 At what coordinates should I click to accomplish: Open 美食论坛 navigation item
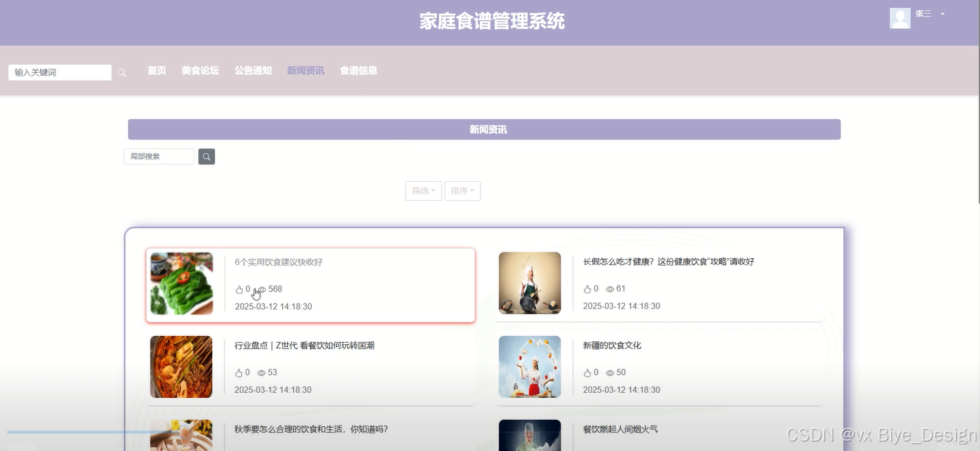pyautogui.click(x=200, y=71)
